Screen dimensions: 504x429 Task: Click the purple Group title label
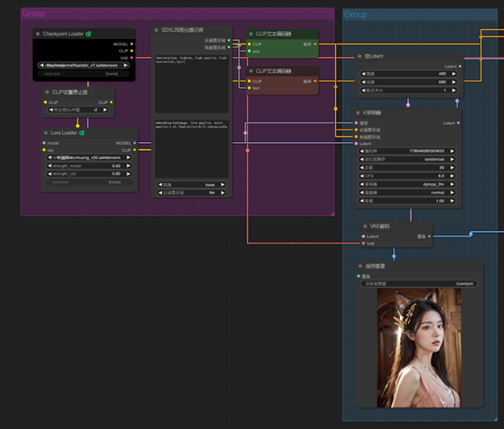point(34,13)
